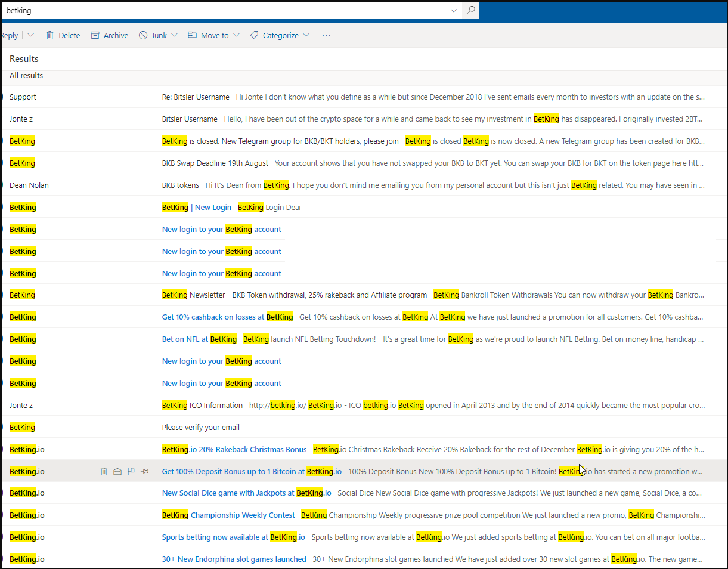This screenshot has width=728, height=569.
Task: Select the Bet on NFL at BetKing email
Action: pos(364,339)
